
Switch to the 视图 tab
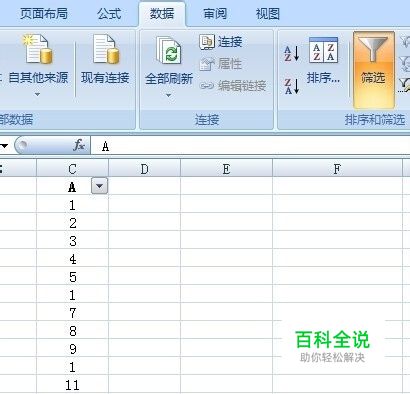[x=268, y=14]
